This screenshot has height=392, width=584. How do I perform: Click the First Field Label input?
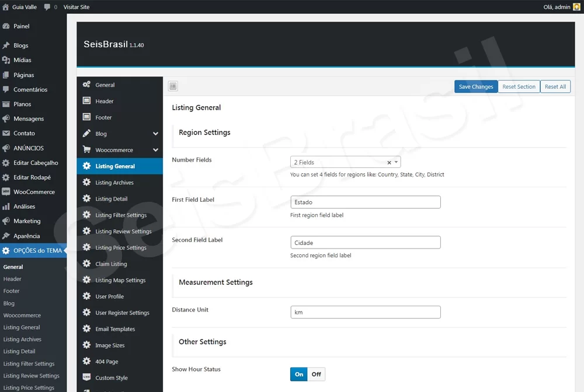tap(365, 202)
